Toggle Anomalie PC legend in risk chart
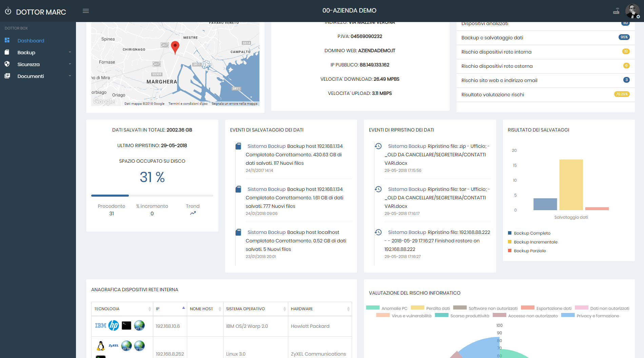Image resolution: width=644 pixels, height=358 pixels. coord(387,308)
